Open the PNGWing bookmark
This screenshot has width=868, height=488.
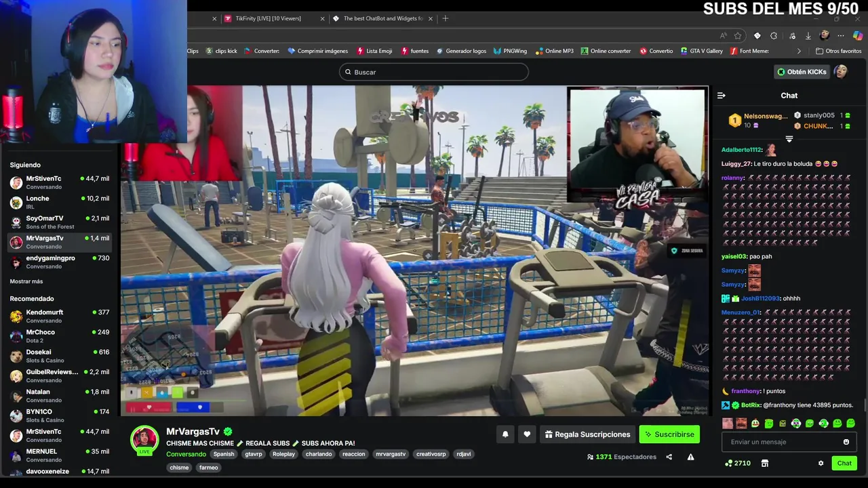pos(510,51)
